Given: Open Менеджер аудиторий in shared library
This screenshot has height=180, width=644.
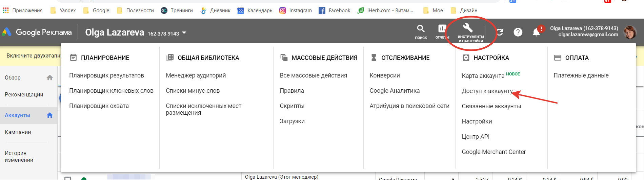Looking at the screenshot, I should pos(196,75).
